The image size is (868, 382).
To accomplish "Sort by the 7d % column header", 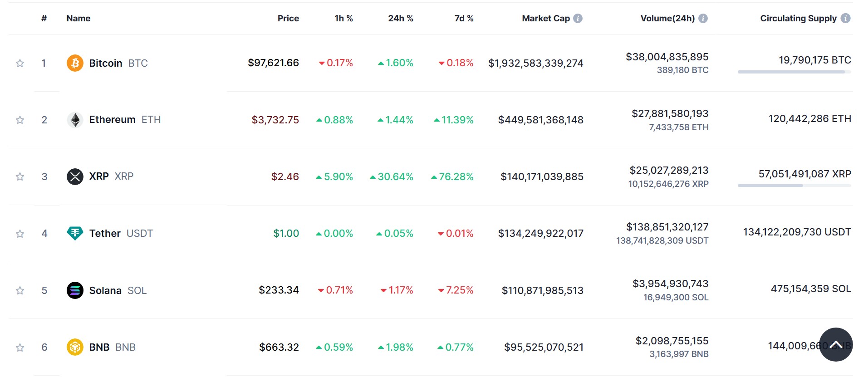I will (x=464, y=19).
